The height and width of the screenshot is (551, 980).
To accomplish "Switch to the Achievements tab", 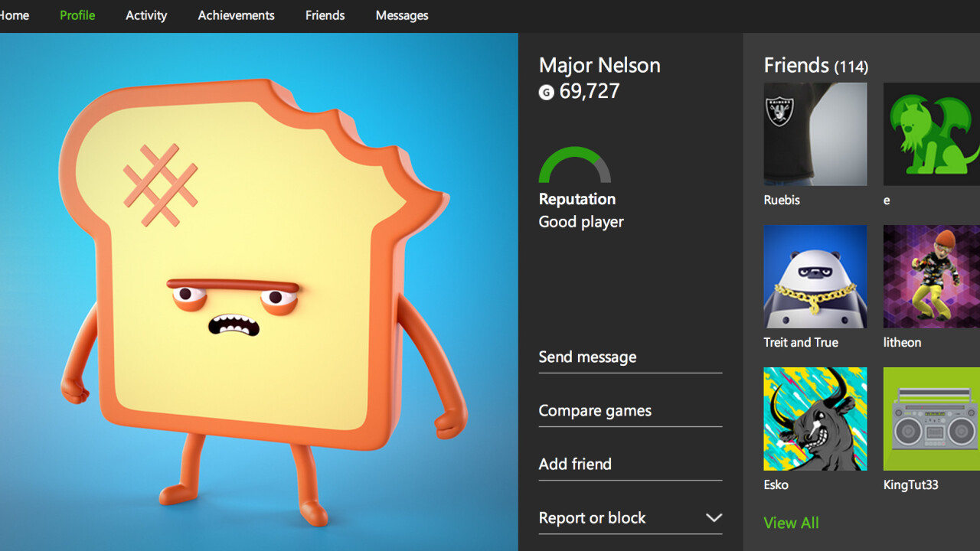I will pos(236,15).
